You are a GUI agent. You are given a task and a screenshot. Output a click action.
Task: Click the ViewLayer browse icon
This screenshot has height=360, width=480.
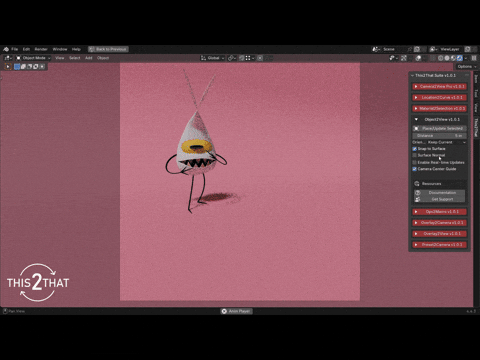coord(433,49)
